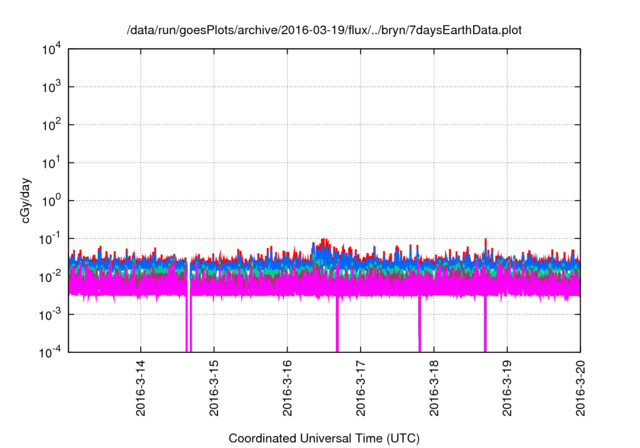Image resolution: width=640 pixels, height=448 pixels.
Task: Click the 10^1 y-axis tick label
Action: [x=52, y=163]
